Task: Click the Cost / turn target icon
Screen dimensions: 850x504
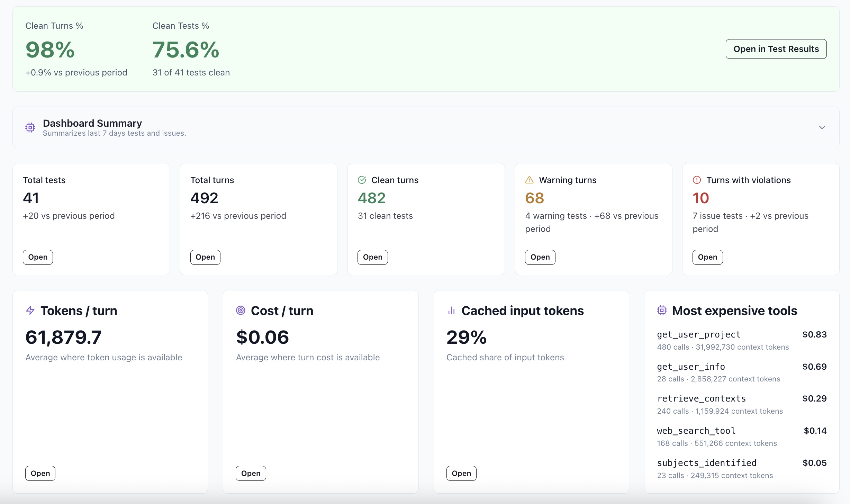Action: 241,310
